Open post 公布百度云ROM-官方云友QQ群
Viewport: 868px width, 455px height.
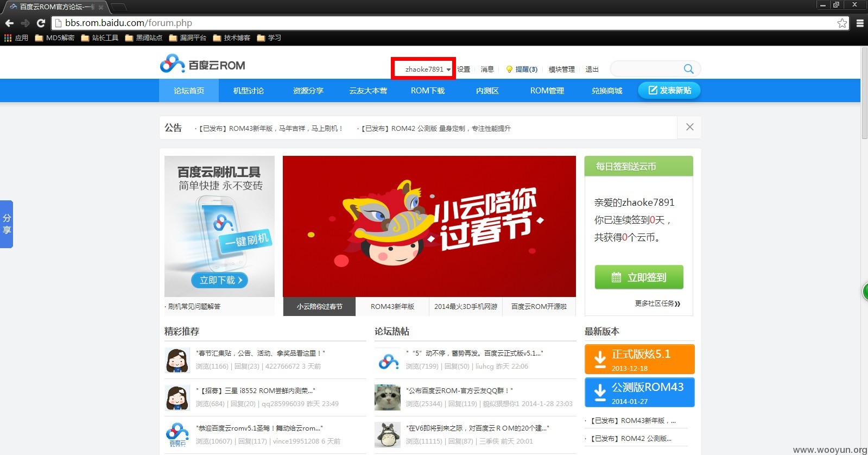tap(459, 390)
